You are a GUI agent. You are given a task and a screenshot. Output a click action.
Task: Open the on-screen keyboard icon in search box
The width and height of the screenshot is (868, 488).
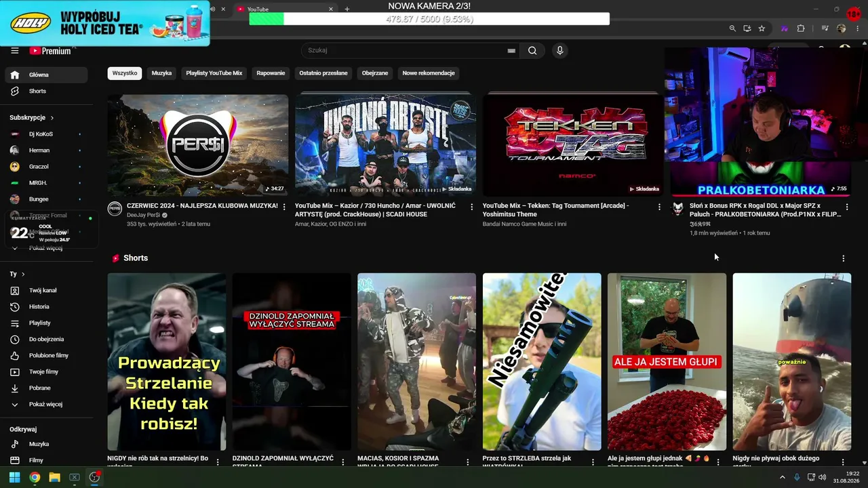511,51
